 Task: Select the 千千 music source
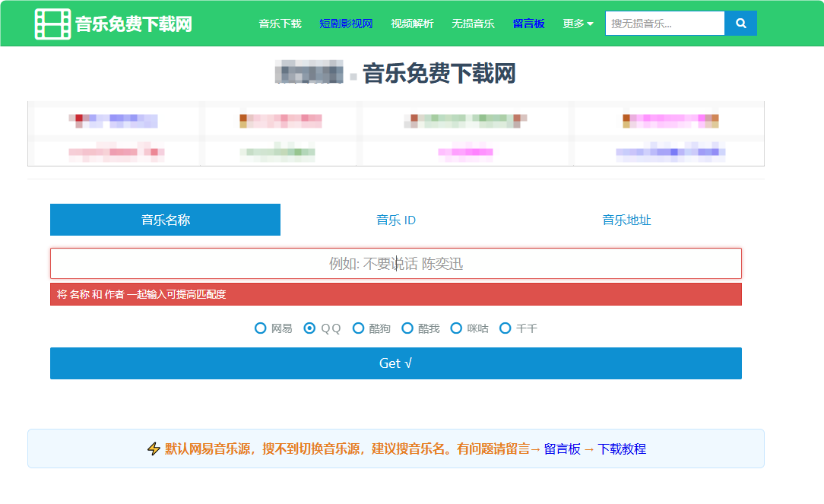click(505, 328)
